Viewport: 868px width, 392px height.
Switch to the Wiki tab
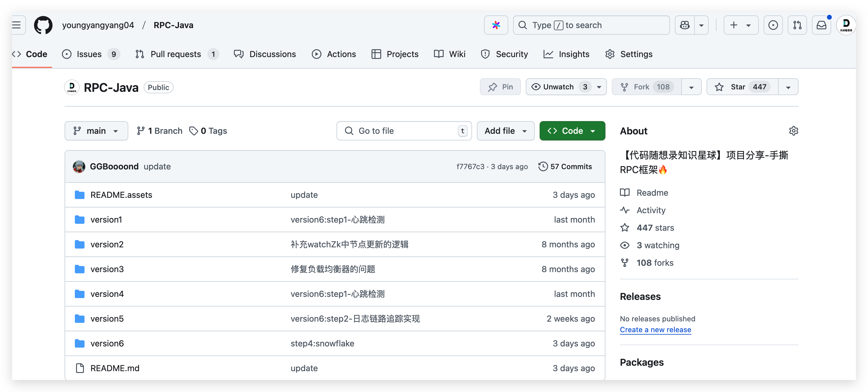449,54
